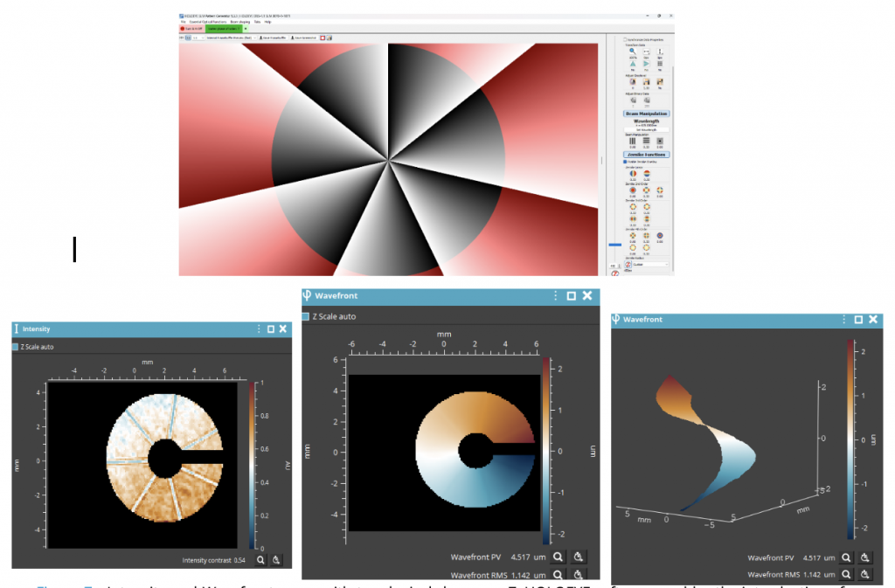Click the magnifier icon beside Intensity contrast

pos(261,558)
